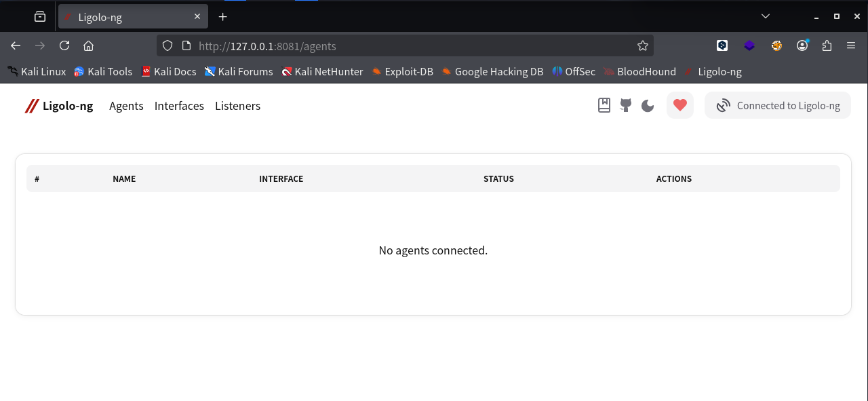
Task: Click the red heart sponsor button
Action: point(680,105)
